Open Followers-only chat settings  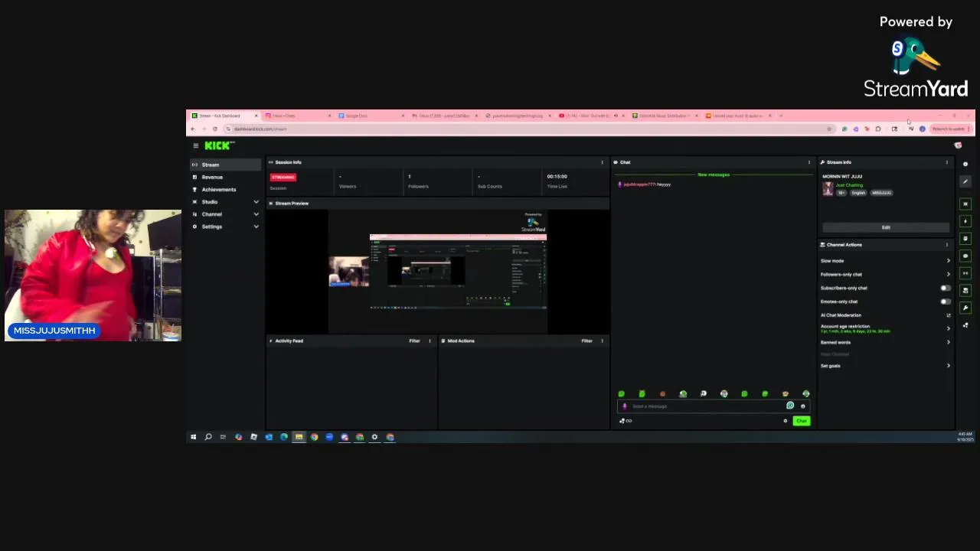pyautogui.click(x=885, y=274)
